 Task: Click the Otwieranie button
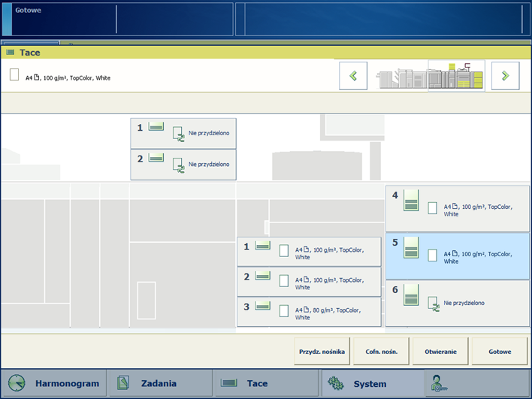440,352
